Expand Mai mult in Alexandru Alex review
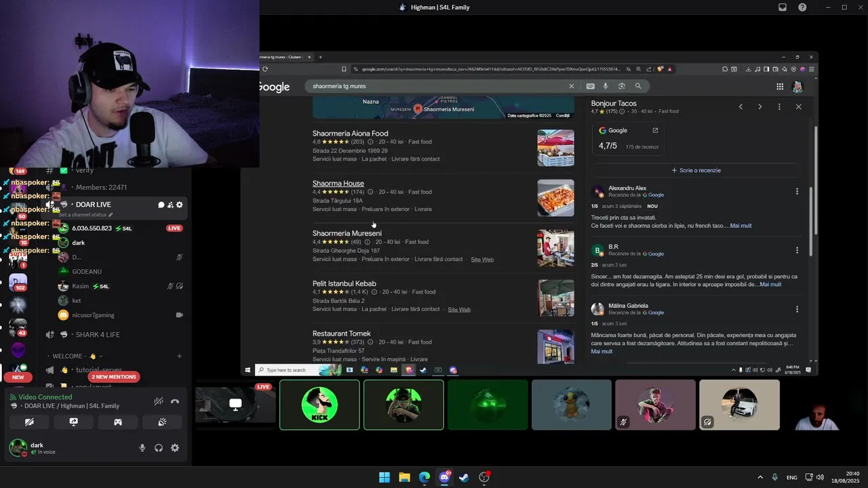 tap(741, 226)
